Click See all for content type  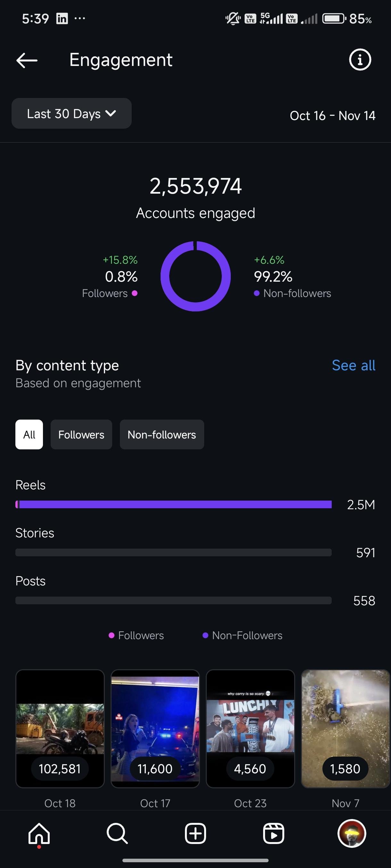(353, 365)
